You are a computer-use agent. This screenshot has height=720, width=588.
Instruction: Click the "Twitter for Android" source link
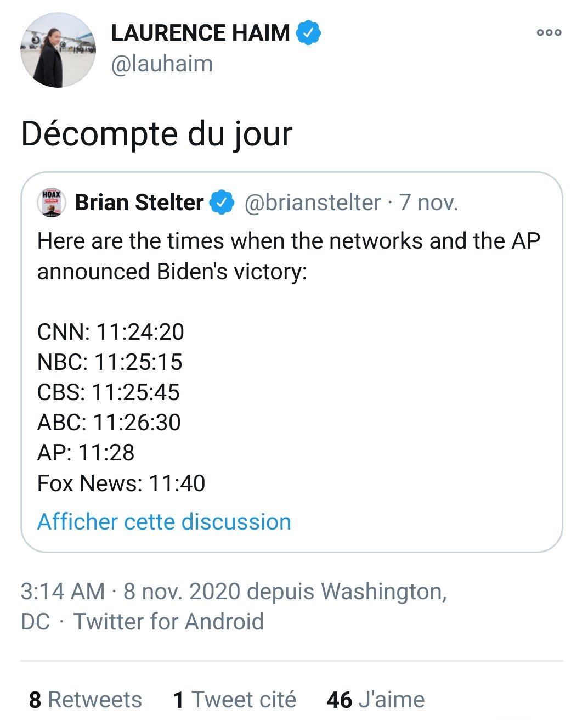tap(168, 622)
